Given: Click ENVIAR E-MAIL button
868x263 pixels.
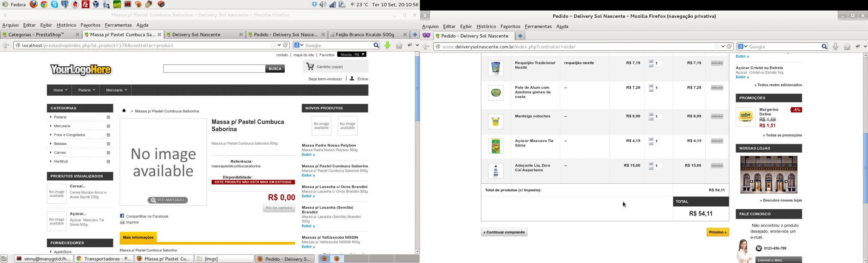Looking at the screenshot, I should coord(778,260).
